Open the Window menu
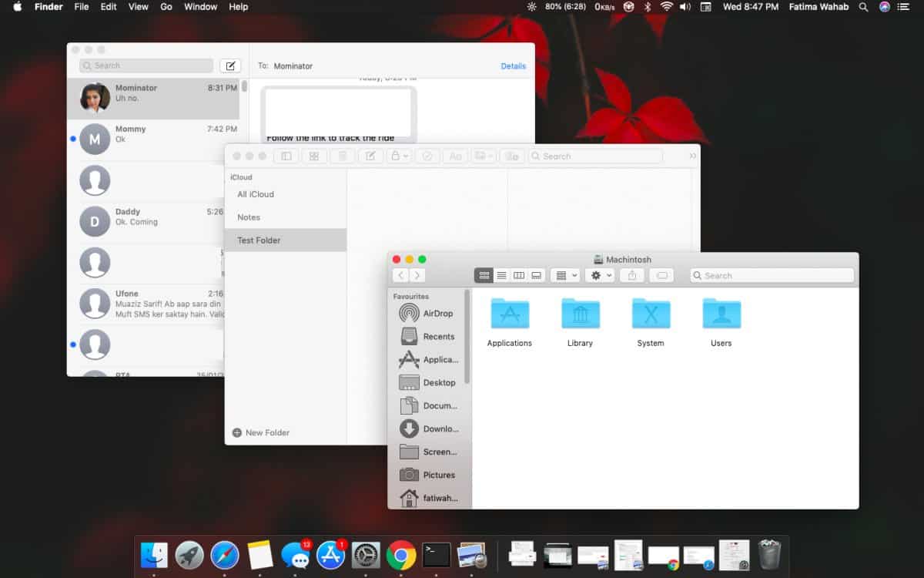Image resolution: width=924 pixels, height=578 pixels. pos(200,7)
